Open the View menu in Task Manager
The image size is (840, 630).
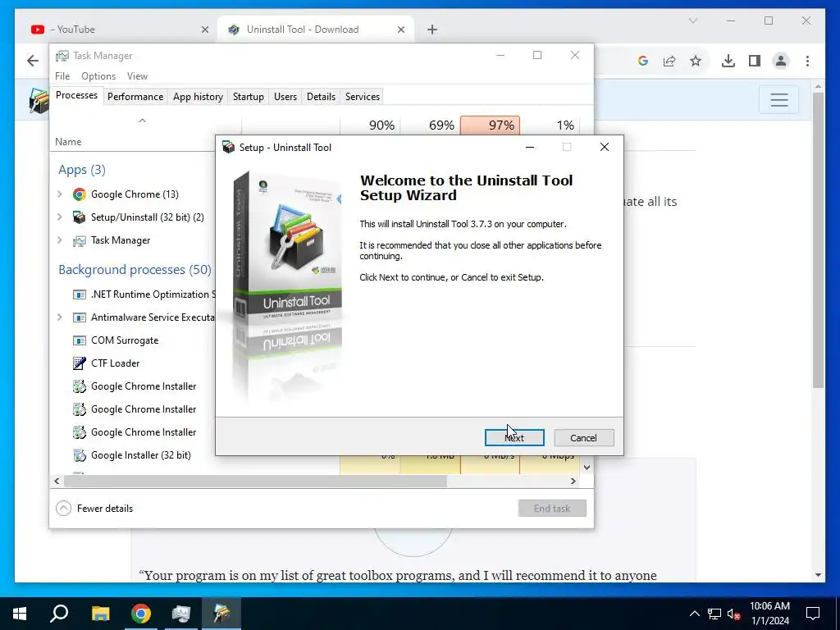137,76
